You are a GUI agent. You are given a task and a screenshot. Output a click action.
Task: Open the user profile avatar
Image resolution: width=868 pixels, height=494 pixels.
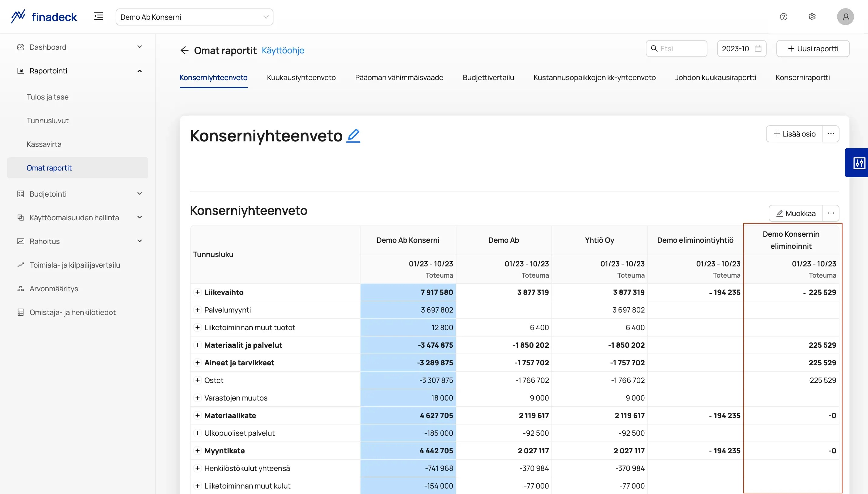[845, 17]
